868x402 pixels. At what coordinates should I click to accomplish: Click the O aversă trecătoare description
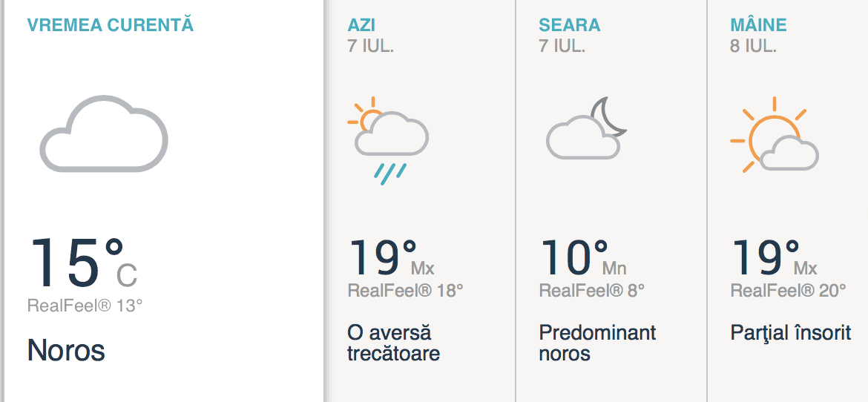pyautogui.click(x=393, y=342)
